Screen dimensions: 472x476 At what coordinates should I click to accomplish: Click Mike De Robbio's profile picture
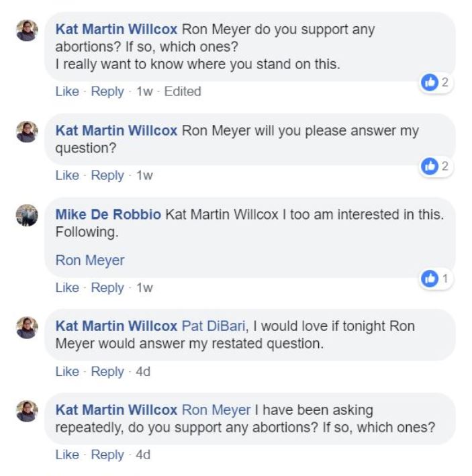27,216
